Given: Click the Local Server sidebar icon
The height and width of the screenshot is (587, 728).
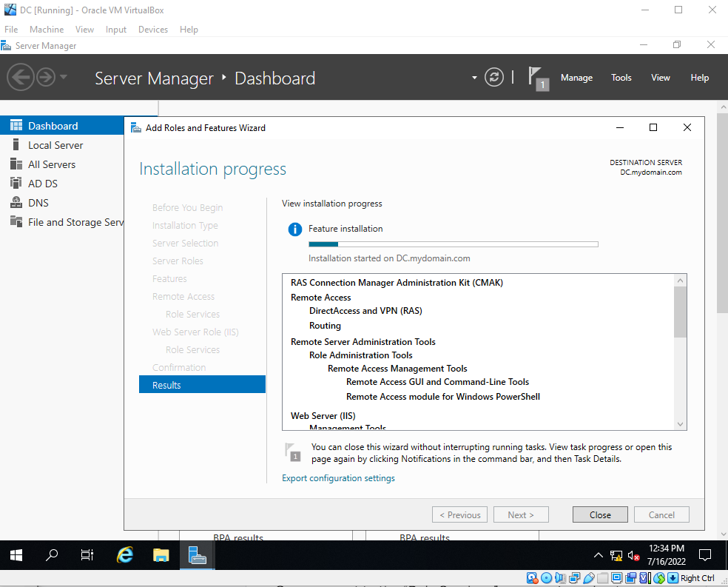Looking at the screenshot, I should (x=16, y=144).
